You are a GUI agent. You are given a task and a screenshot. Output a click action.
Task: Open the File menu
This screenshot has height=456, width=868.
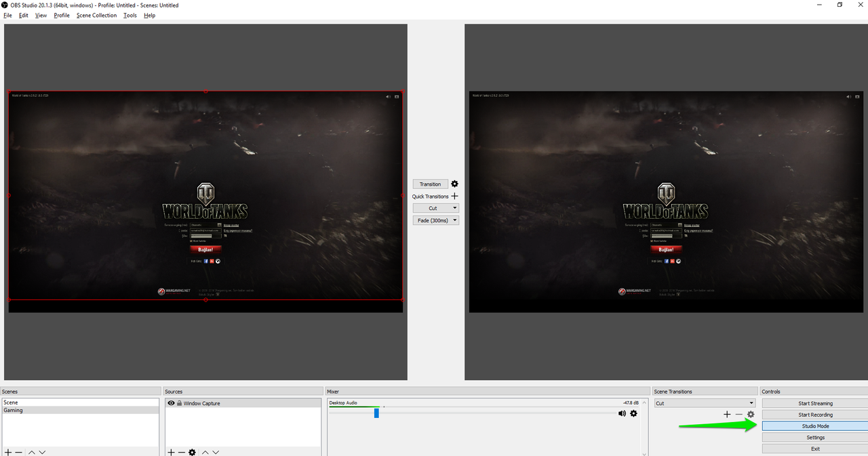click(7, 15)
